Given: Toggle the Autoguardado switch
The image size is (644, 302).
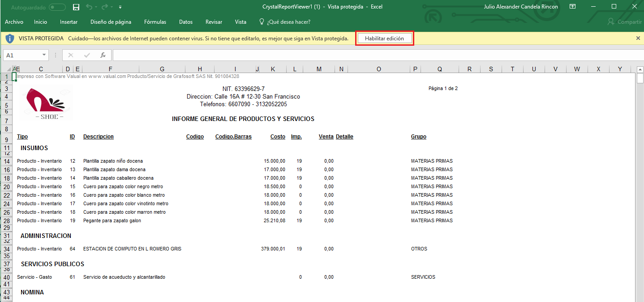Looking at the screenshot, I should point(57,7).
